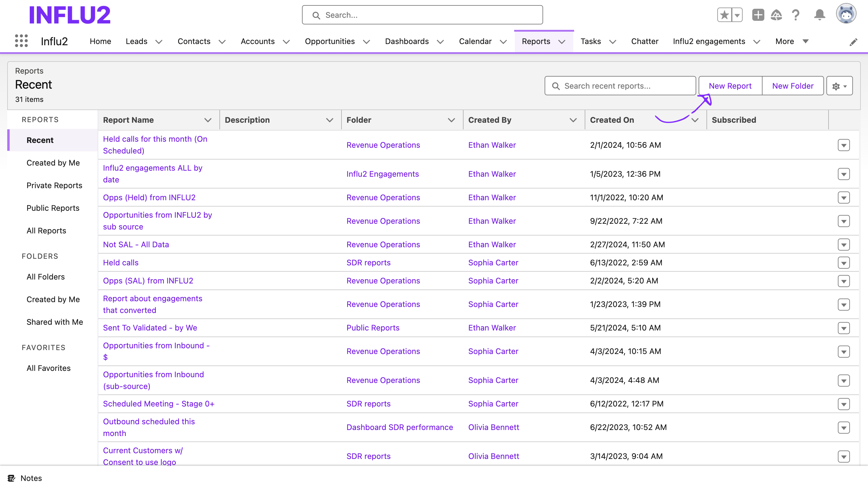Sort by the Created On column header
The width and height of the screenshot is (868, 490).
click(612, 120)
